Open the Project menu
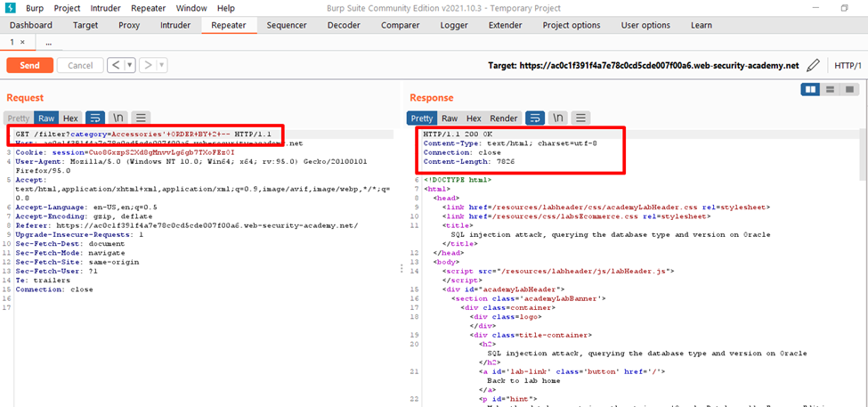This screenshot has width=868, height=407. 67,8
